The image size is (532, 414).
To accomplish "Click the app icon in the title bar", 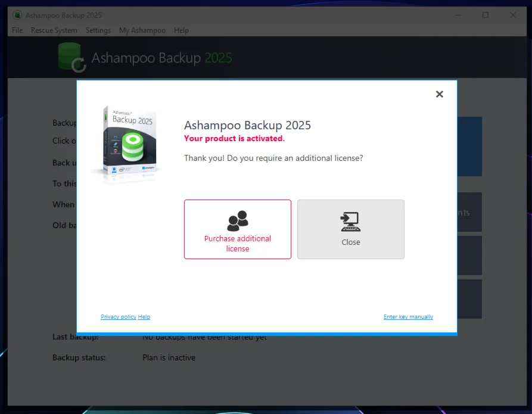I will tap(17, 15).
